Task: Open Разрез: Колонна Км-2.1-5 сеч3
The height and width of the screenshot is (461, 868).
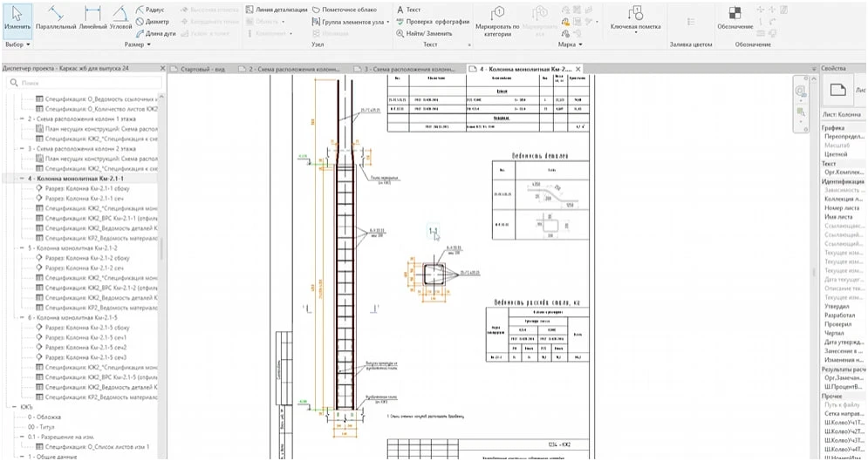Action: 81,357
